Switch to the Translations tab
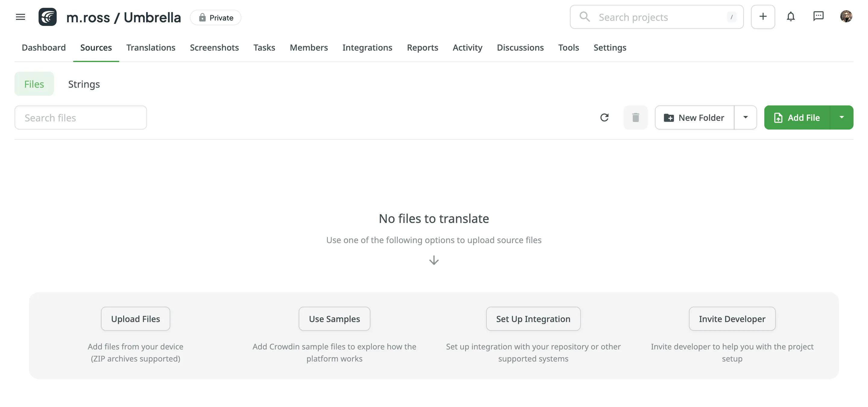 151,48
